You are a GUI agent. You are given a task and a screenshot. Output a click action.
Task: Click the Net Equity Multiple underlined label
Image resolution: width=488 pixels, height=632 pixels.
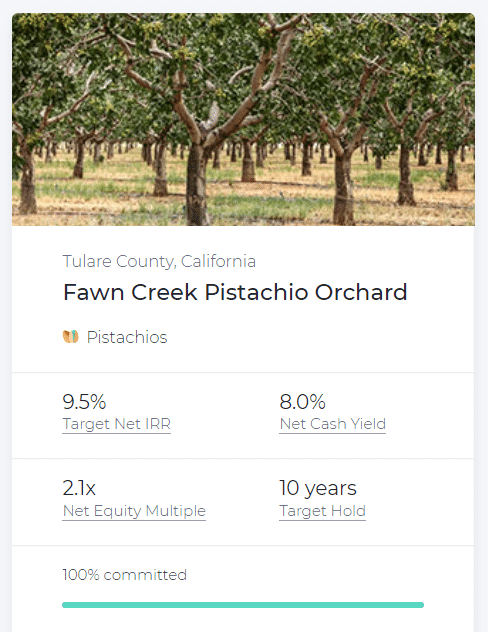[x=134, y=511]
